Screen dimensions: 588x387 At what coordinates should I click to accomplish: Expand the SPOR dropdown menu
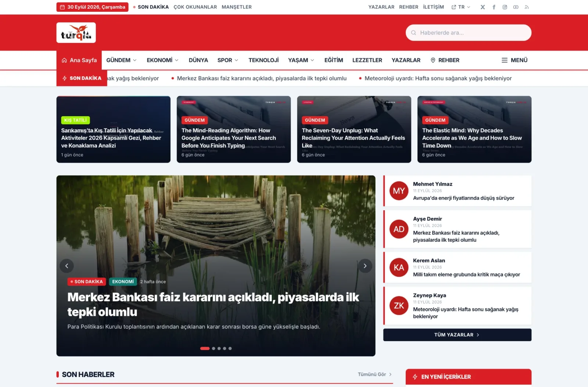(x=228, y=60)
